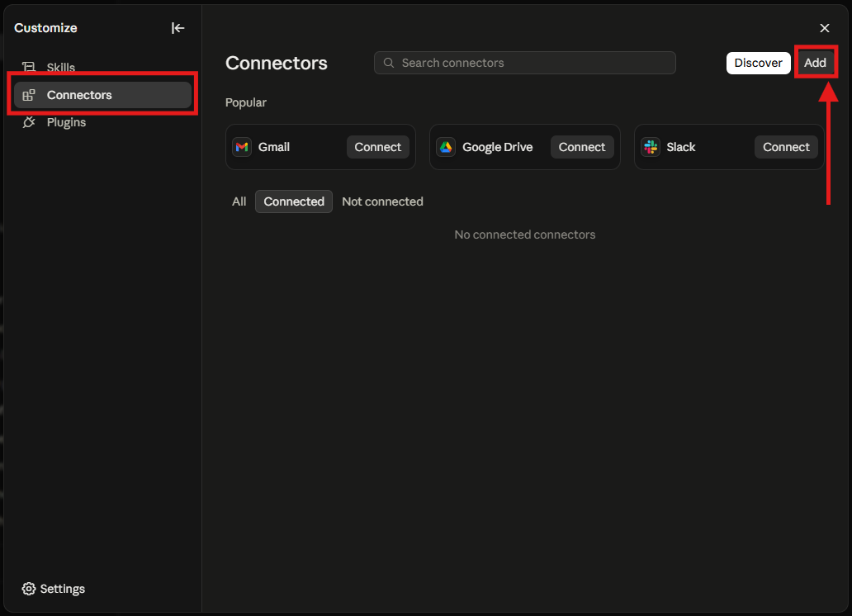Click the Gmail label text
Image resolution: width=852 pixels, height=616 pixels.
[x=274, y=147]
